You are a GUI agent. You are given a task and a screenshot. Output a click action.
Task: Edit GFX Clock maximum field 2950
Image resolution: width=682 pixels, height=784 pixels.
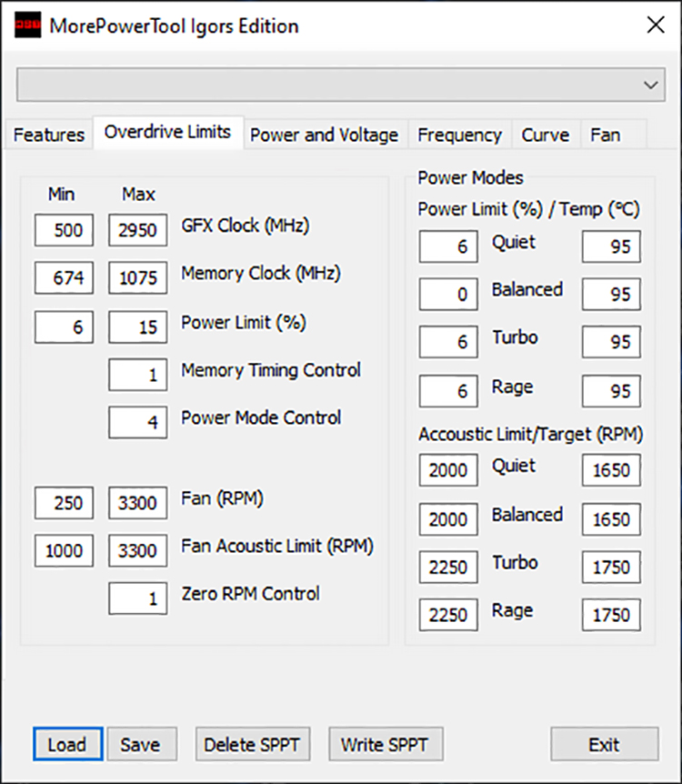click(137, 230)
